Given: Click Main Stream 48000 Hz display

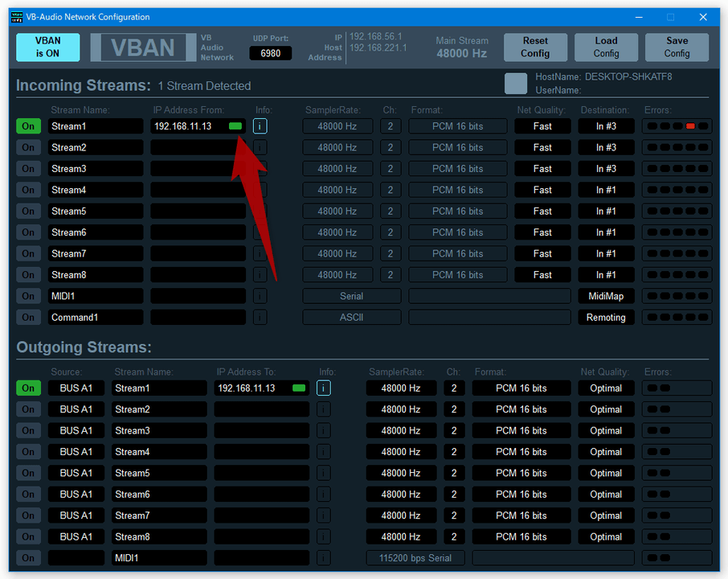Looking at the screenshot, I should [461, 47].
